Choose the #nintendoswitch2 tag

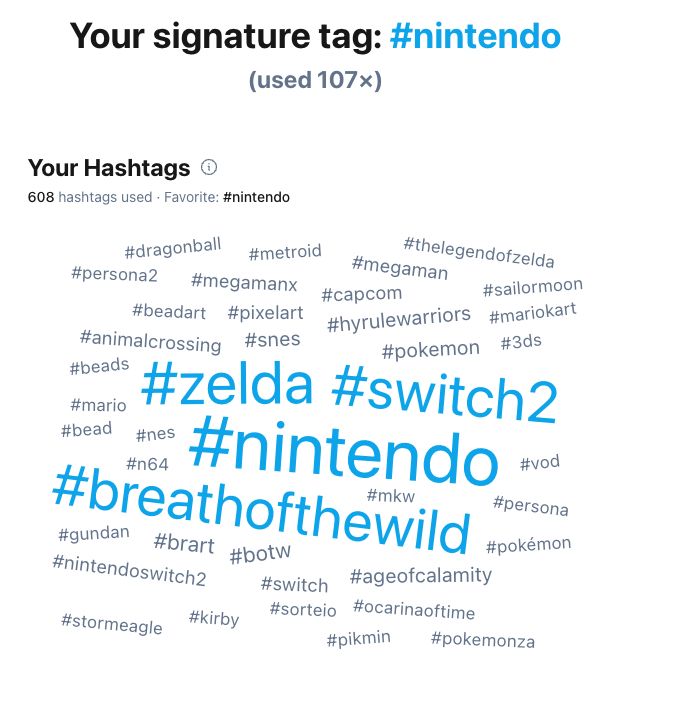click(129, 571)
